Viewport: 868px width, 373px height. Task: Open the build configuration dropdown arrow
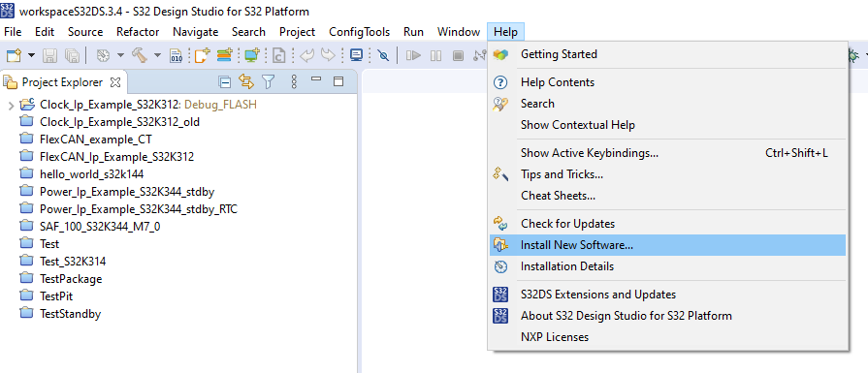120,54
